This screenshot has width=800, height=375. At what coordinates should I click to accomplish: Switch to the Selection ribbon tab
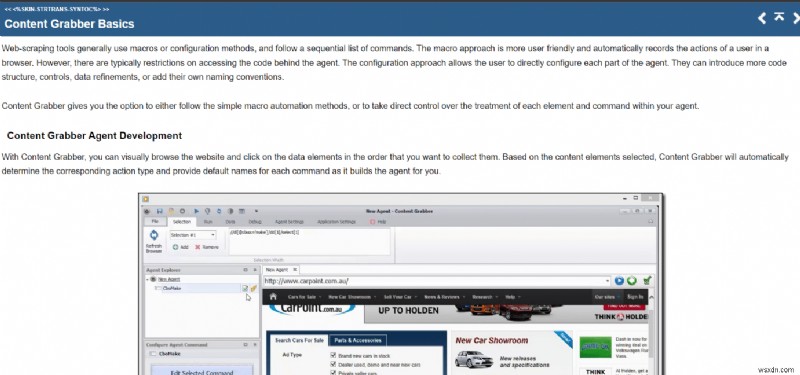[181, 222]
